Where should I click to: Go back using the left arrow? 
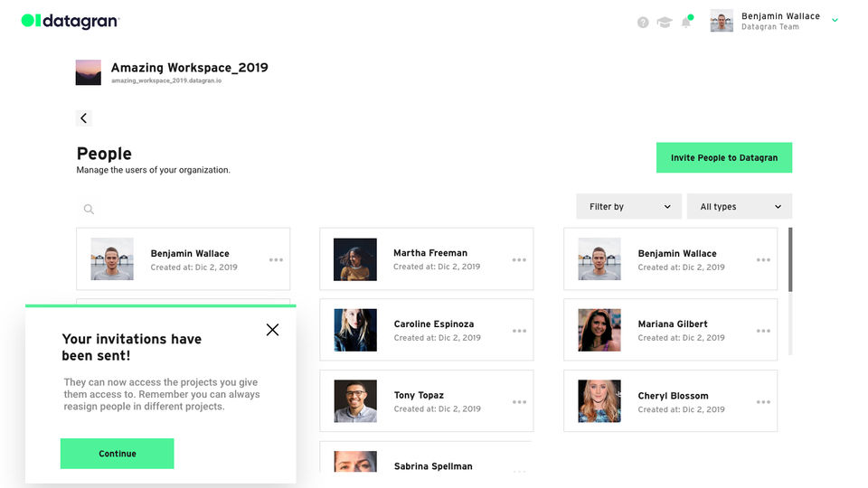[84, 118]
